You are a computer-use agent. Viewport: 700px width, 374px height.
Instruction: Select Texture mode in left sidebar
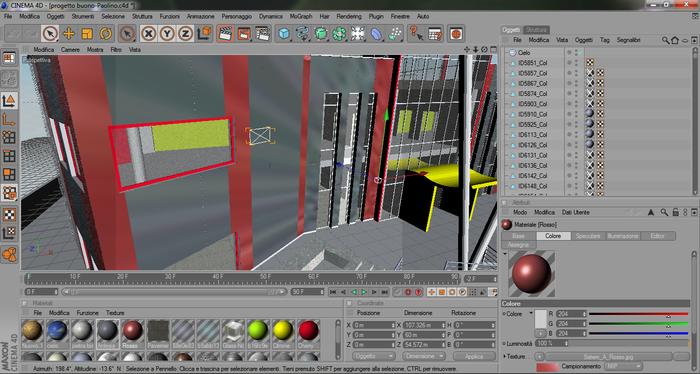tap(9, 215)
